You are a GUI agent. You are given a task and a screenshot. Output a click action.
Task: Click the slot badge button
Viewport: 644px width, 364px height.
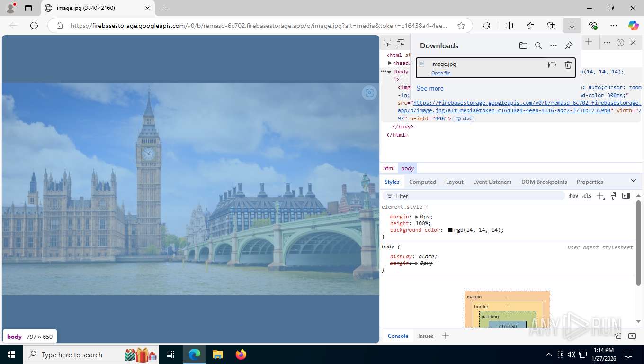click(463, 118)
